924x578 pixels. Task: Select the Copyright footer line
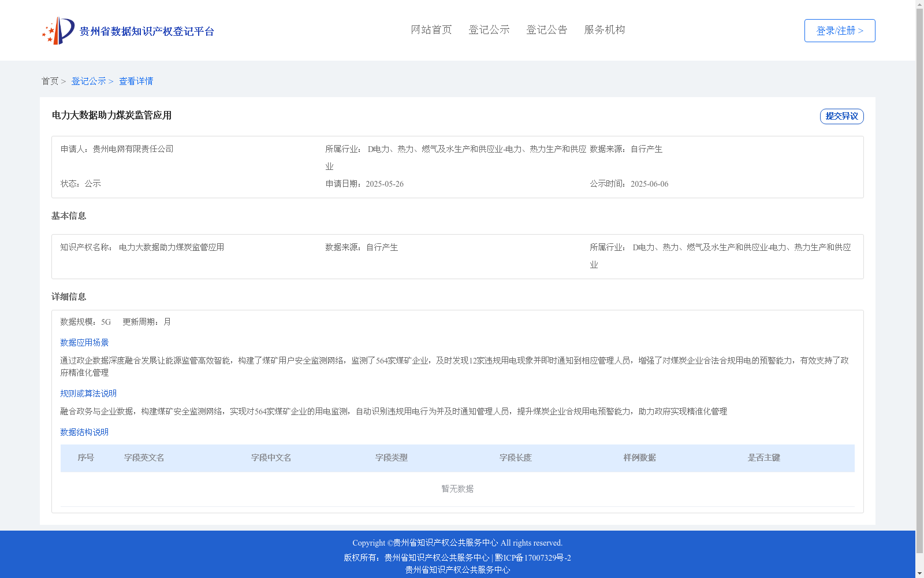click(x=457, y=543)
